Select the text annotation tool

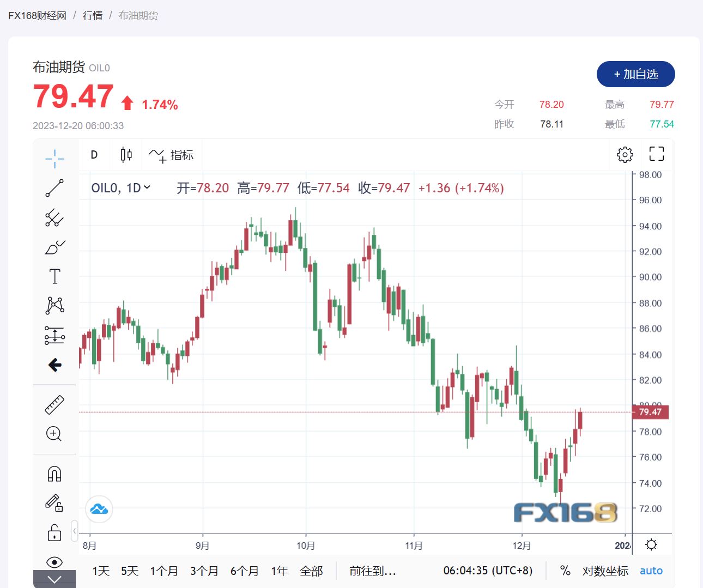tap(54, 276)
